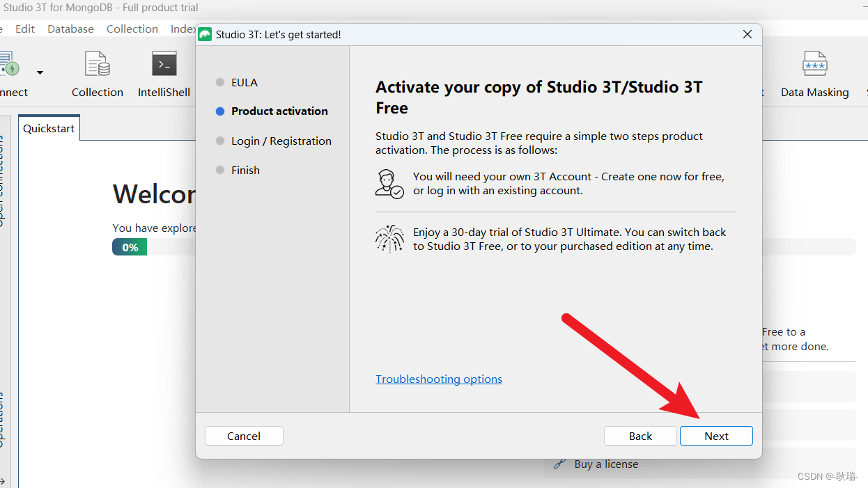Open the Troubleshooting options link
This screenshot has height=488, width=868.
pos(439,379)
